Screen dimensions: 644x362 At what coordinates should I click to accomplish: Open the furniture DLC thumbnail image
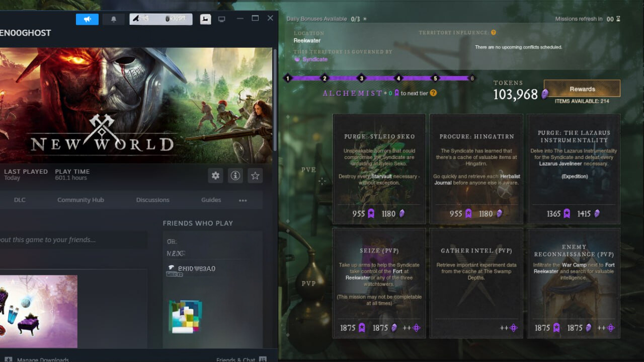[x=39, y=312]
